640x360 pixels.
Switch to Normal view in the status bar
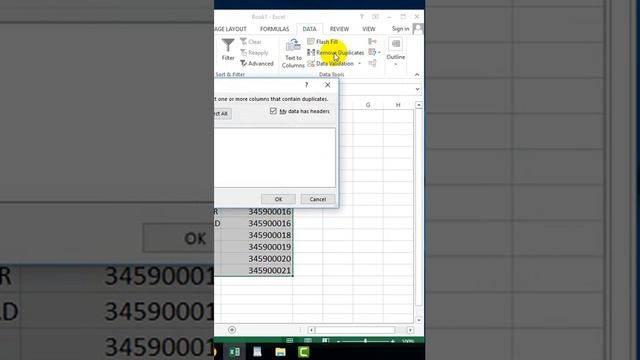pos(290,340)
